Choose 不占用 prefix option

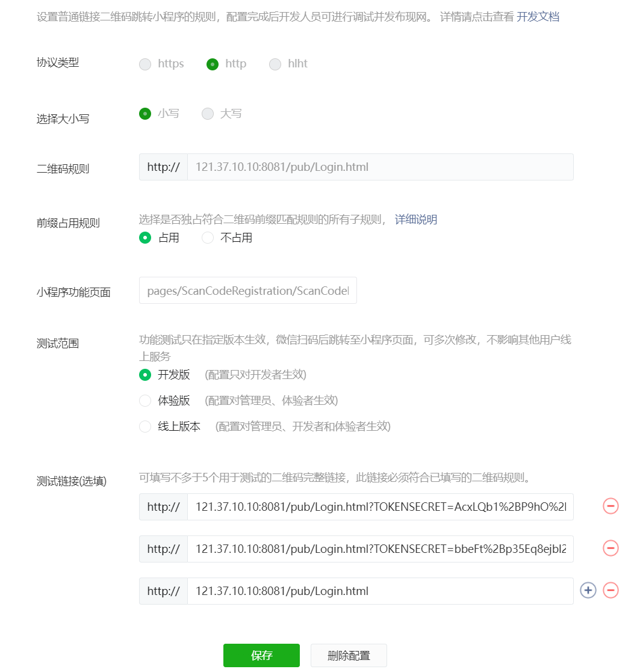pos(208,238)
